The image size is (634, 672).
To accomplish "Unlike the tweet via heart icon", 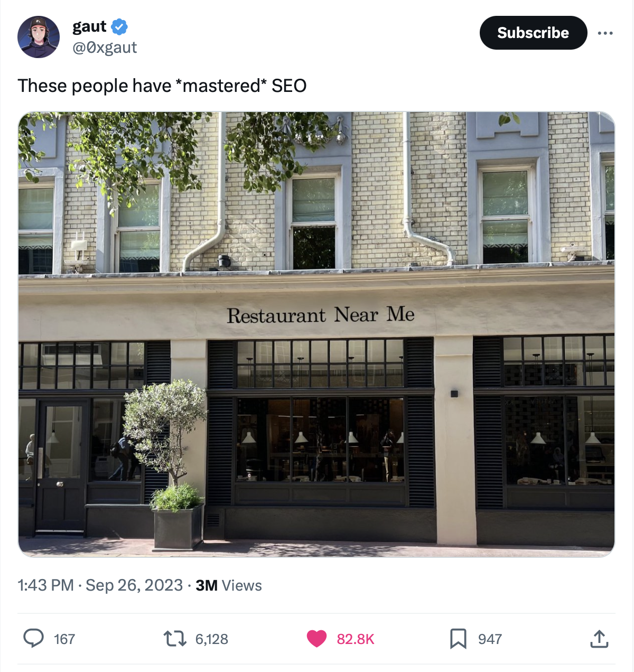I will pos(317,639).
